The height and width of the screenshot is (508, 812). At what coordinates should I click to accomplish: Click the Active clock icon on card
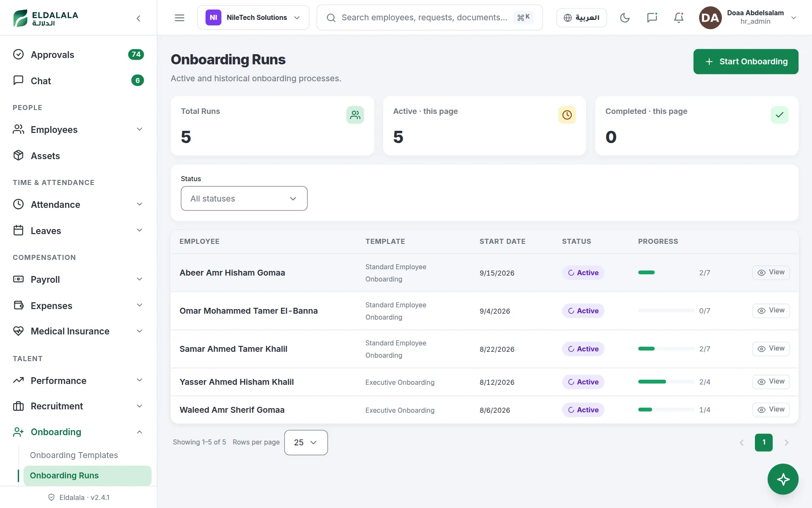(567, 115)
